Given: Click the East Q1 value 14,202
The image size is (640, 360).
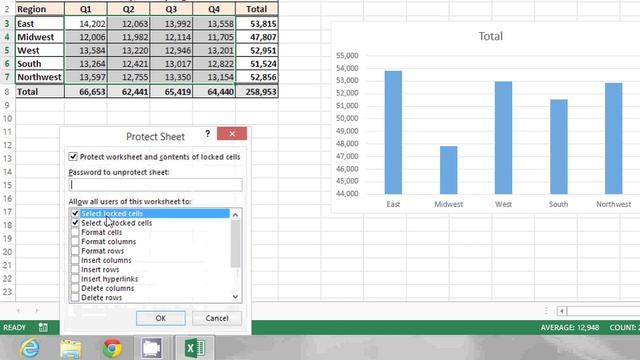Looking at the screenshot, I should (x=86, y=24).
